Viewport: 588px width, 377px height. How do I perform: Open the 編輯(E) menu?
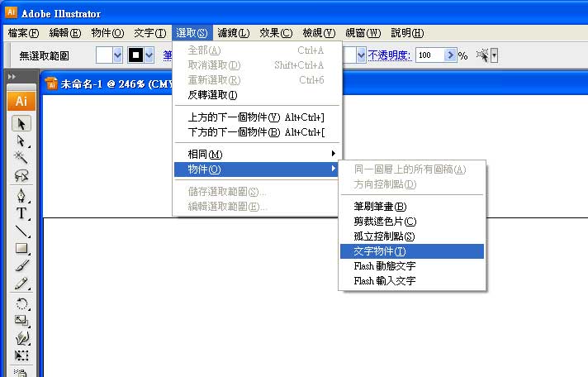65,33
